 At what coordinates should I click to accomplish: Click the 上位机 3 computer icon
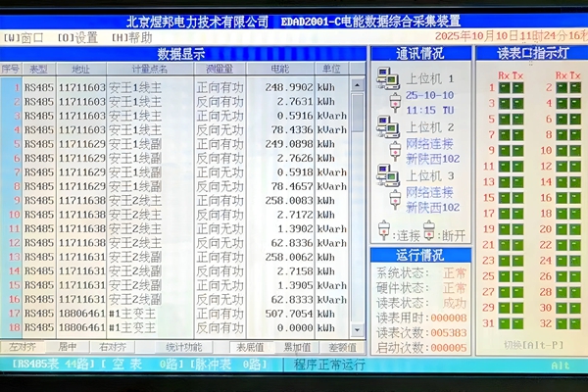pos(386,175)
